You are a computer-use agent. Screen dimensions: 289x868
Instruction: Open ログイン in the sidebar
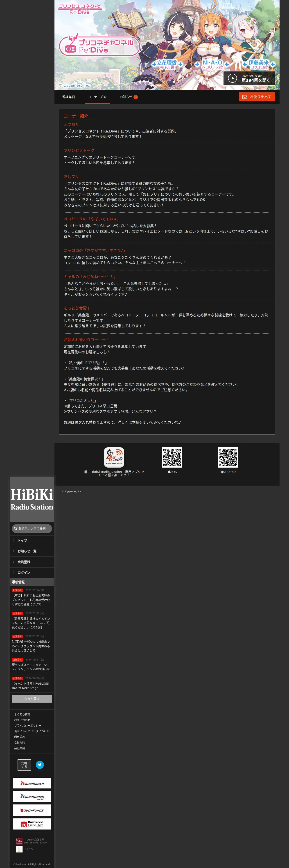(32, 573)
